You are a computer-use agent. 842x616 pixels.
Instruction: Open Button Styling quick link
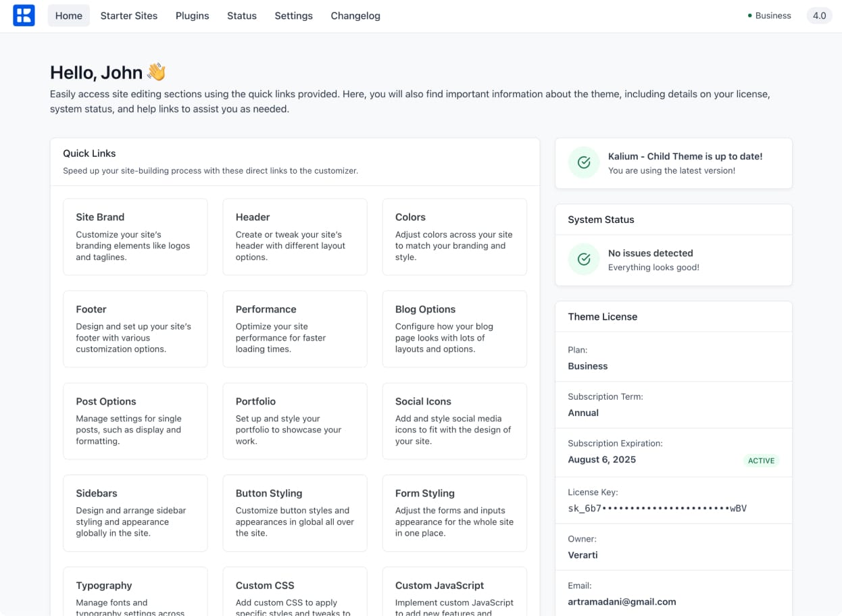pos(295,513)
